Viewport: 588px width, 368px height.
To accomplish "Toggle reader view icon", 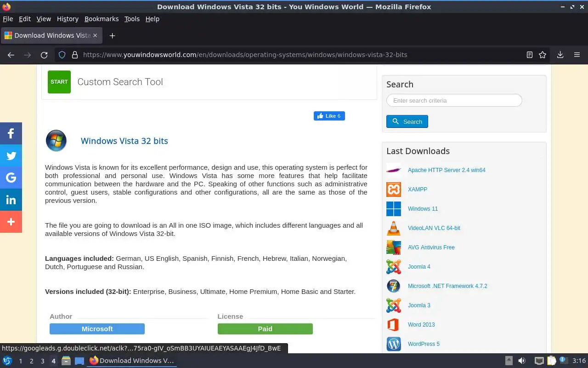I will tap(530, 55).
